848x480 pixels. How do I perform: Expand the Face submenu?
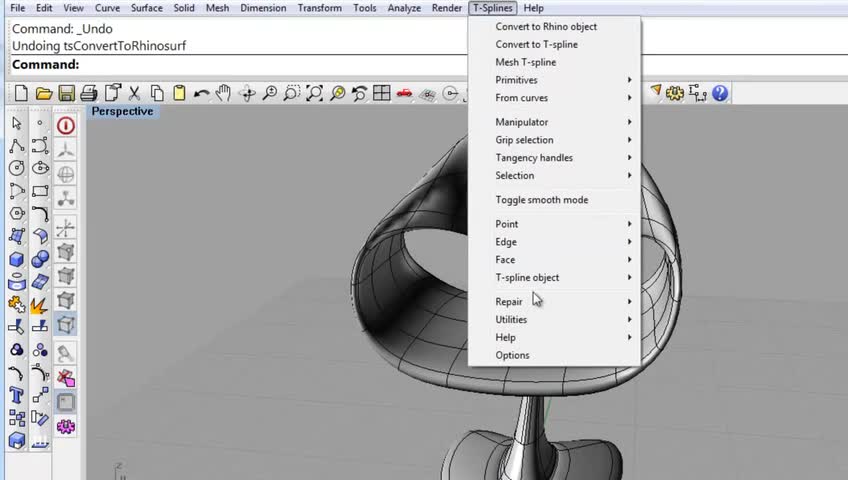pos(554,259)
